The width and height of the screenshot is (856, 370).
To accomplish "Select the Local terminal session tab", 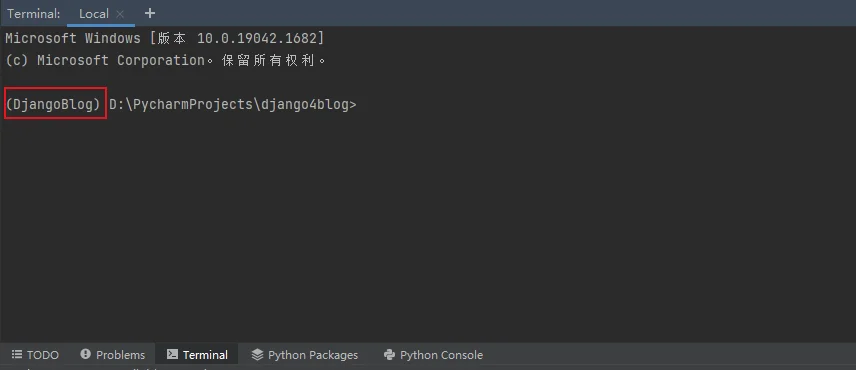I will (94, 14).
